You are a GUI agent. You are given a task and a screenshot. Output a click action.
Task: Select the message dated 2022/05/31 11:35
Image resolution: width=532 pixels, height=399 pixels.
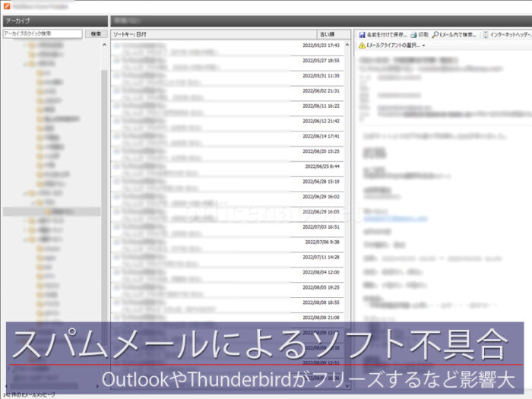coord(227,79)
